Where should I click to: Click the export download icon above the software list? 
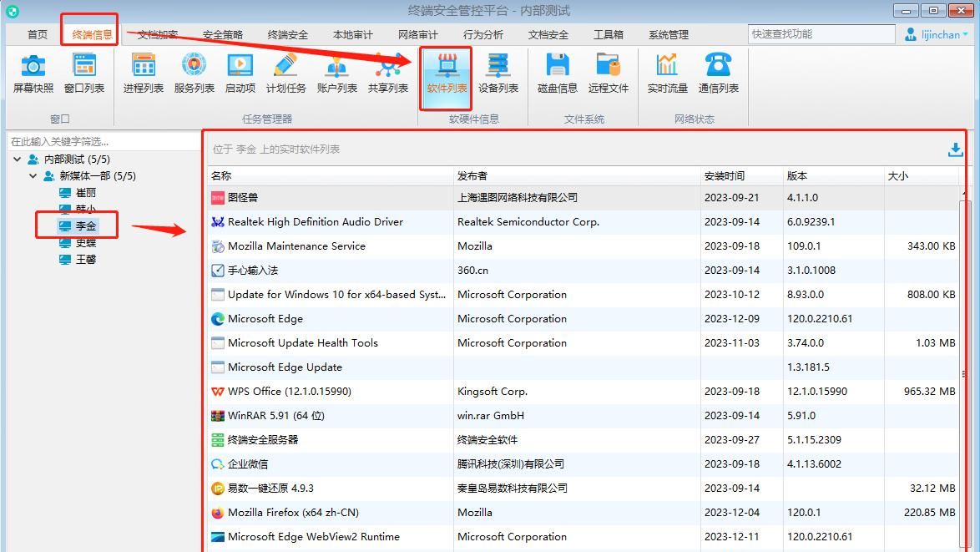(x=956, y=149)
